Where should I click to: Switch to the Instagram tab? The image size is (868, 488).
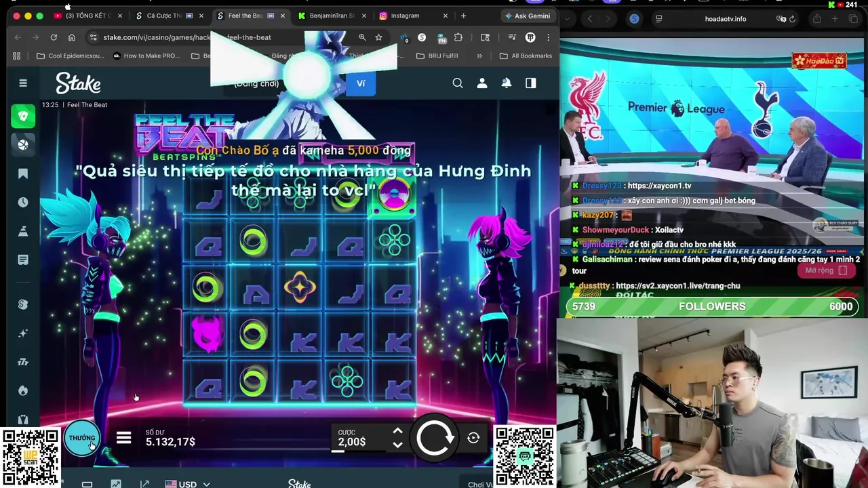click(x=414, y=16)
